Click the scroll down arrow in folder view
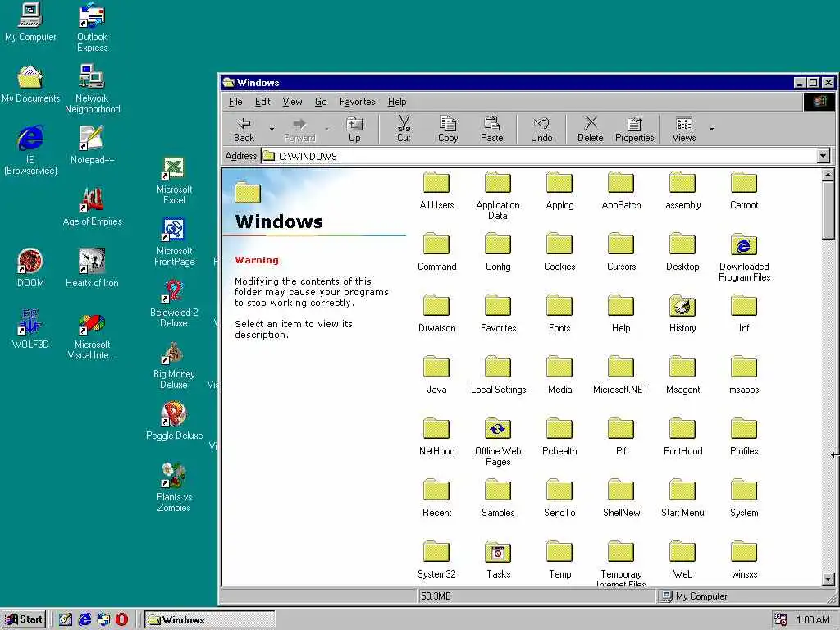This screenshot has height=630, width=840. tap(828, 579)
